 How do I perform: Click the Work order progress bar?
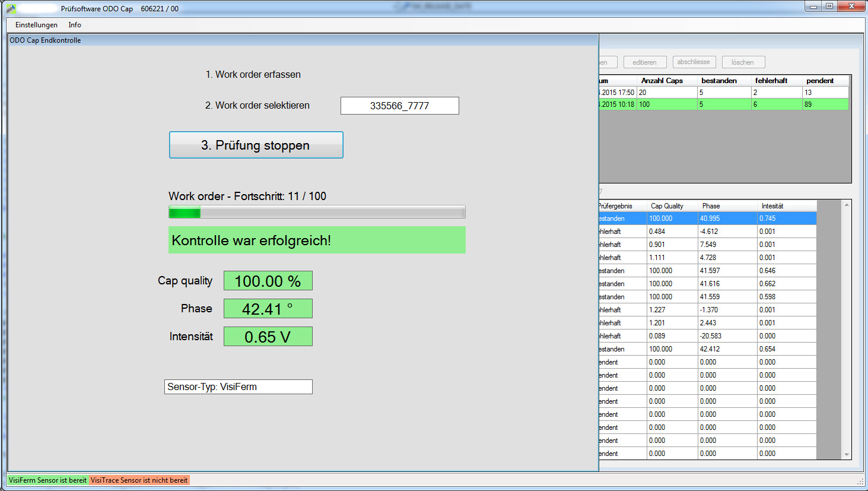coord(317,211)
